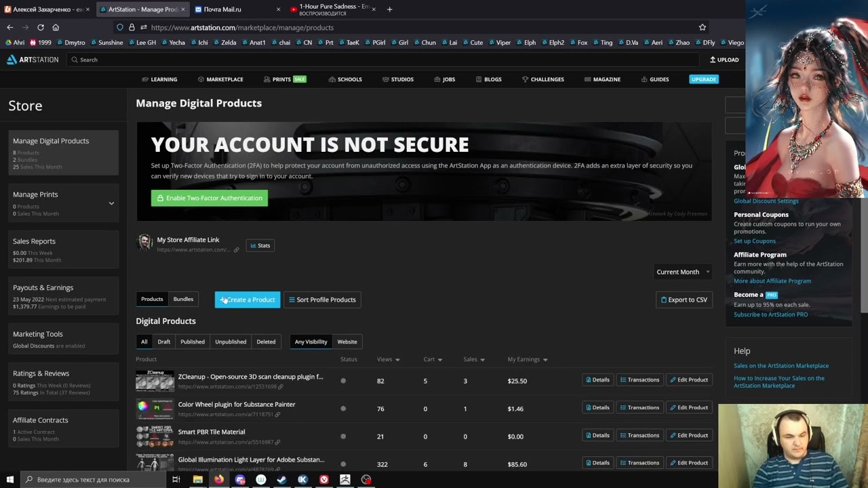Open Ratings & Reviews sidebar item
Viewport: 868px width, 488px height.
point(64,382)
